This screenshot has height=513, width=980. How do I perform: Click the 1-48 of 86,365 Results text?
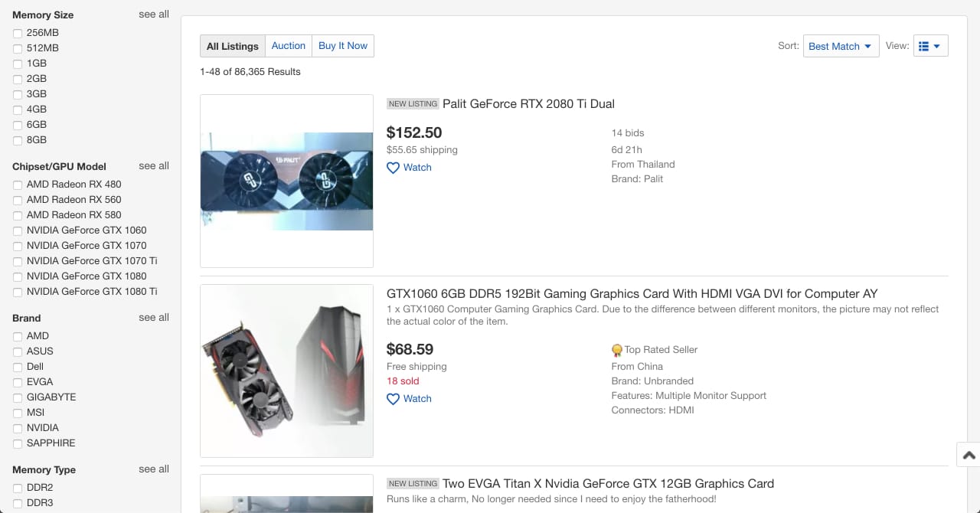[x=250, y=72]
